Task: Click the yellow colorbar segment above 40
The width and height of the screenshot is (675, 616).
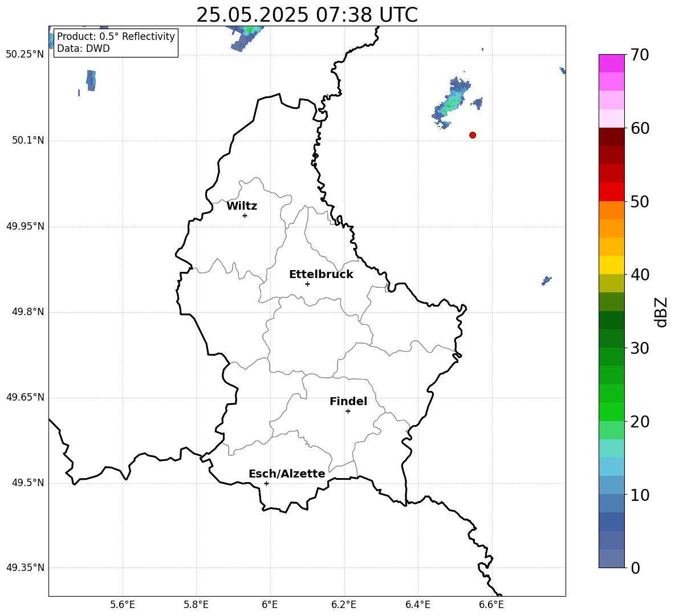Action: coord(612,265)
